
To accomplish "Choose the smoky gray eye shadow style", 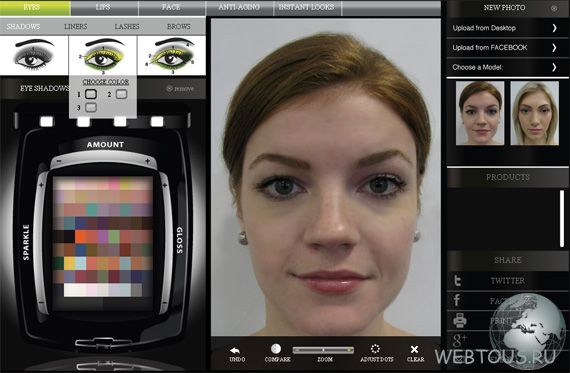I will click(34, 56).
